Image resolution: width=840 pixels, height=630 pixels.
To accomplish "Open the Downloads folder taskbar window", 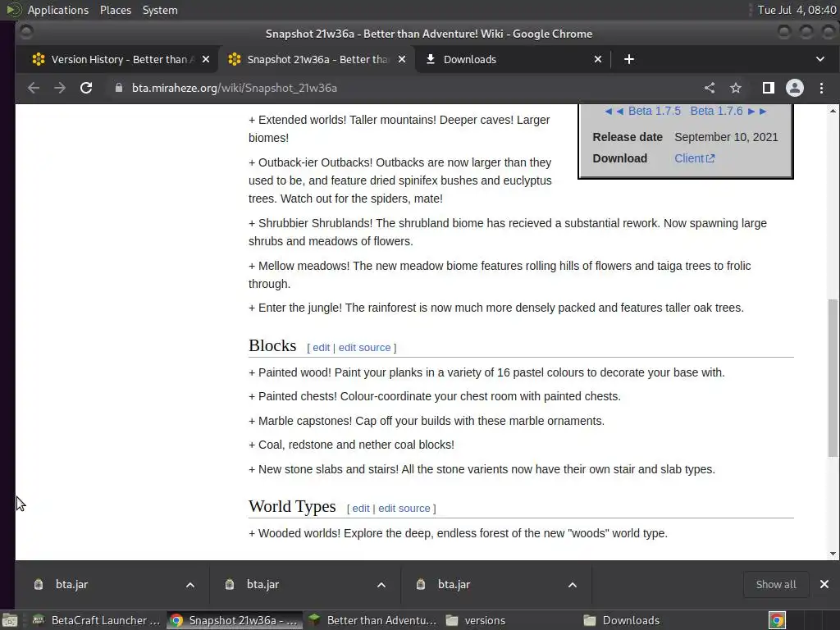I will (647, 620).
